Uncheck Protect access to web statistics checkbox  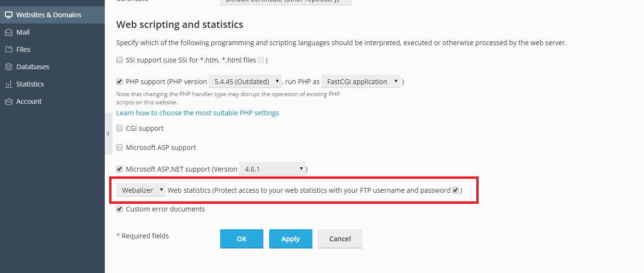455,190
